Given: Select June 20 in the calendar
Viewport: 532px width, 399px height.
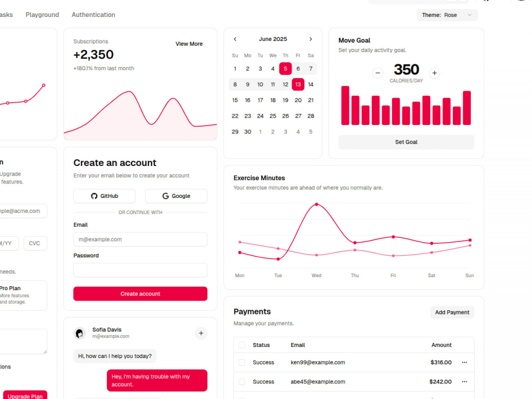Looking at the screenshot, I should pyautogui.click(x=298, y=100).
